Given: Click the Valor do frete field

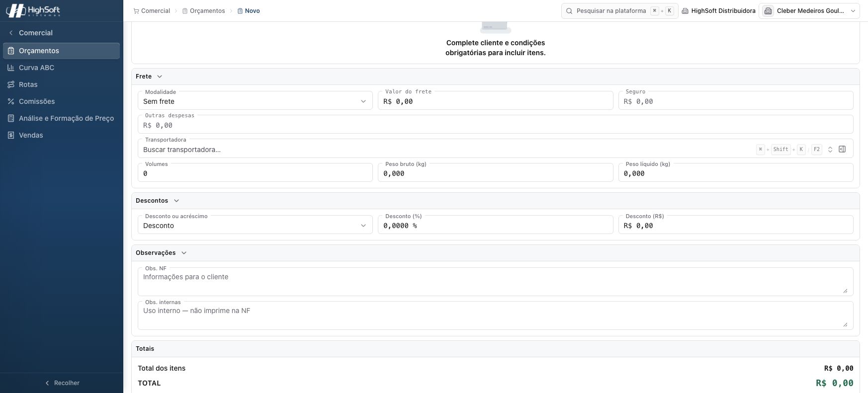Looking at the screenshot, I should coord(496,101).
